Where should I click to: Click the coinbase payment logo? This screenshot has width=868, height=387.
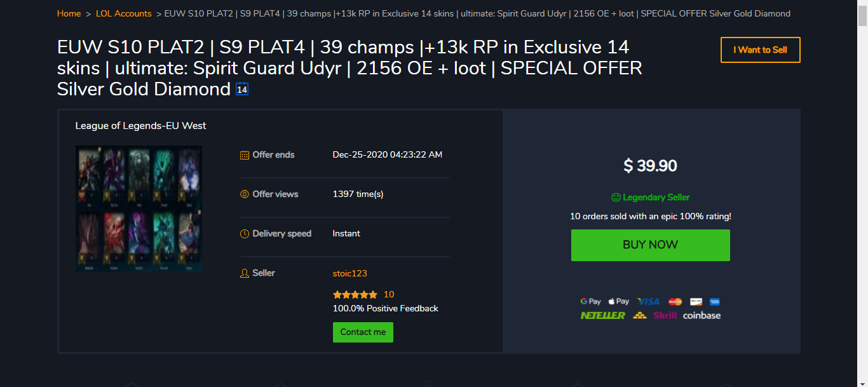702,315
